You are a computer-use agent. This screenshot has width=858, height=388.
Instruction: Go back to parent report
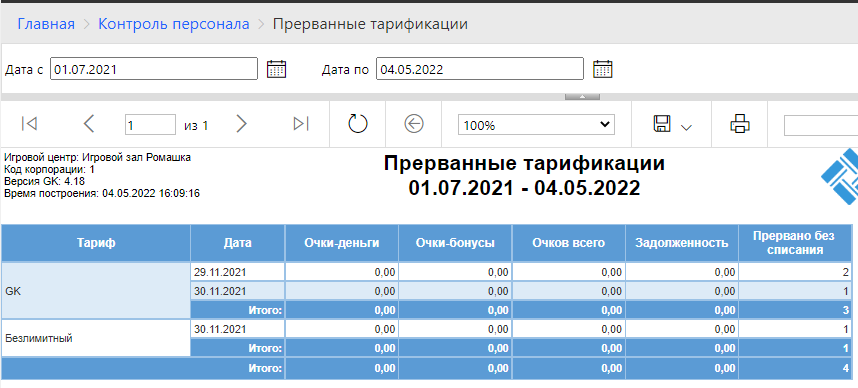point(414,124)
